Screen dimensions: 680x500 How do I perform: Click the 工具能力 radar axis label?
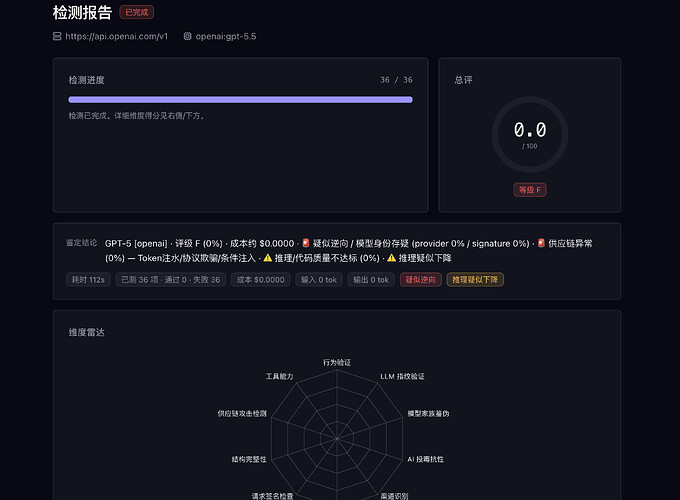(280, 376)
